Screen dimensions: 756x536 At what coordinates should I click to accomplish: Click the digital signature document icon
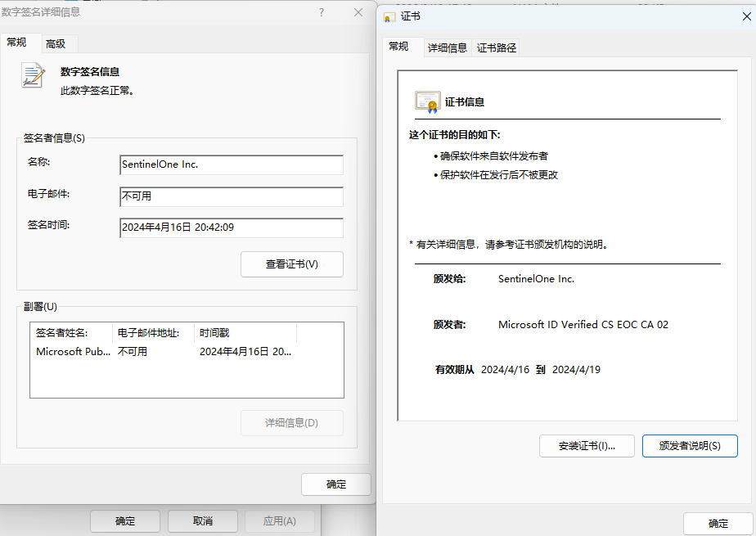point(33,75)
